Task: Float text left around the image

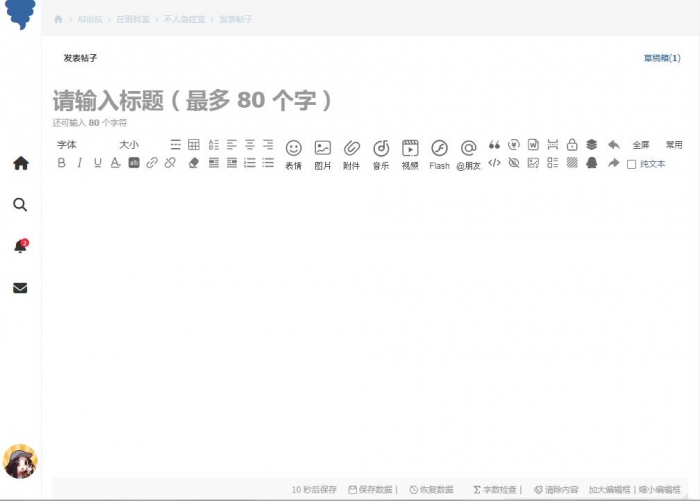Action: coord(214,163)
